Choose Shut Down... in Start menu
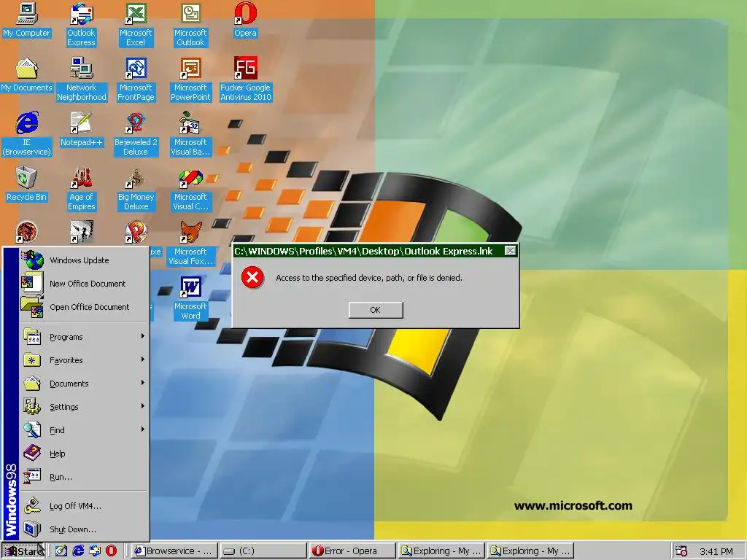747x560 pixels. click(x=84, y=529)
